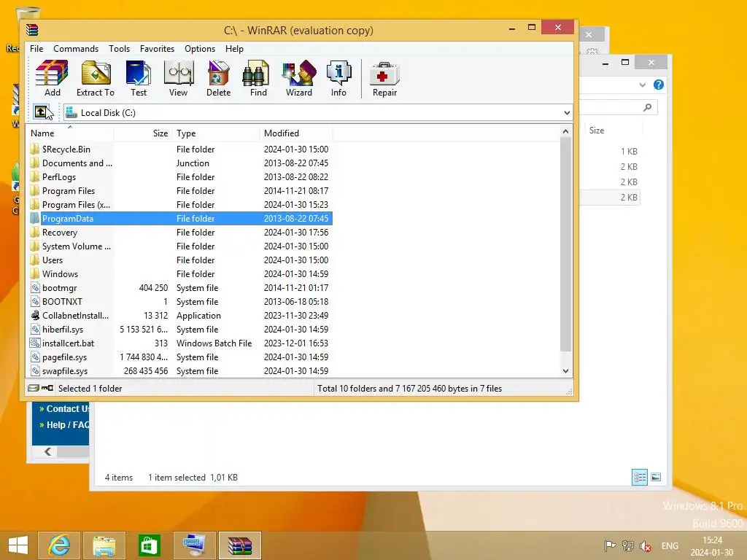Open Windows Store from taskbar
747x560 pixels.
pyautogui.click(x=149, y=545)
